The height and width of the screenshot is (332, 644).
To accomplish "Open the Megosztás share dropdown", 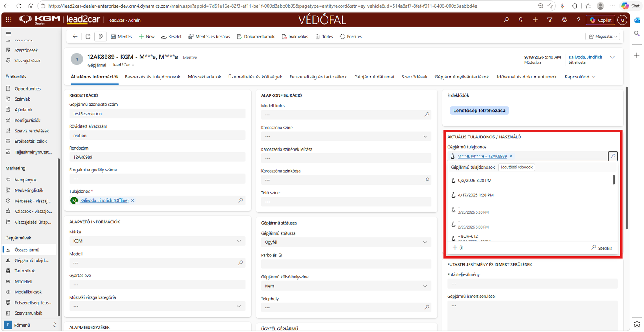I will point(603,37).
